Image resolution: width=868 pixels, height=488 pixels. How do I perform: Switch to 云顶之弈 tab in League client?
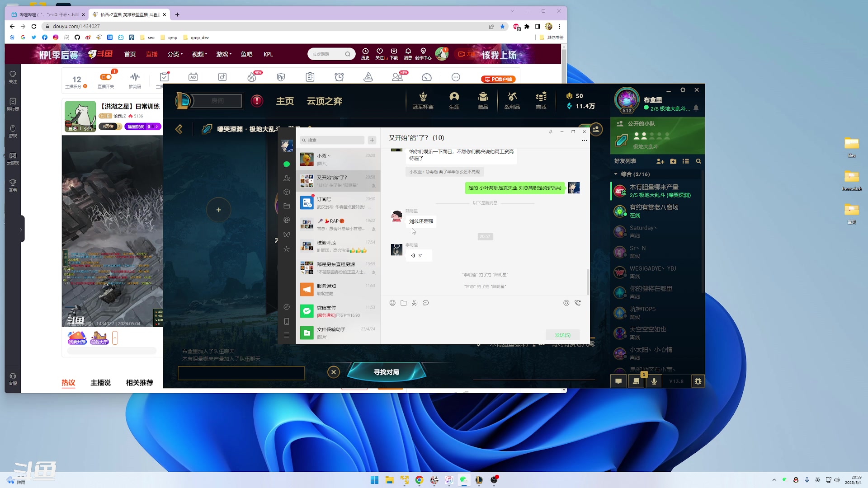[x=324, y=101]
